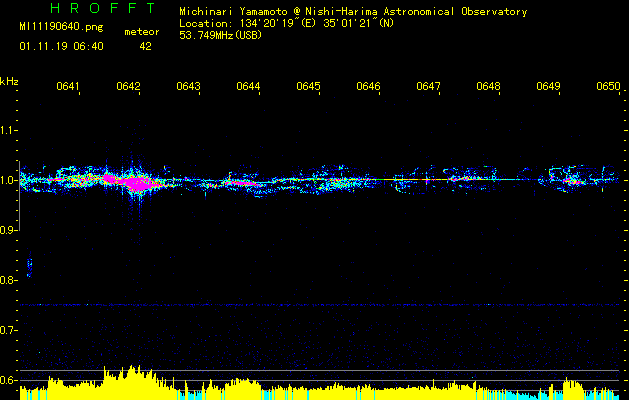Select the 0.7 kHz axis label
This screenshot has height=400, width=629.
click(9, 330)
